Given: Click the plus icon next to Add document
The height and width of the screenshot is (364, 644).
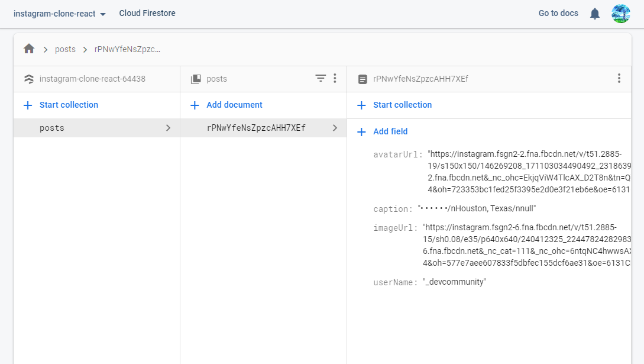Looking at the screenshot, I should (195, 105).
